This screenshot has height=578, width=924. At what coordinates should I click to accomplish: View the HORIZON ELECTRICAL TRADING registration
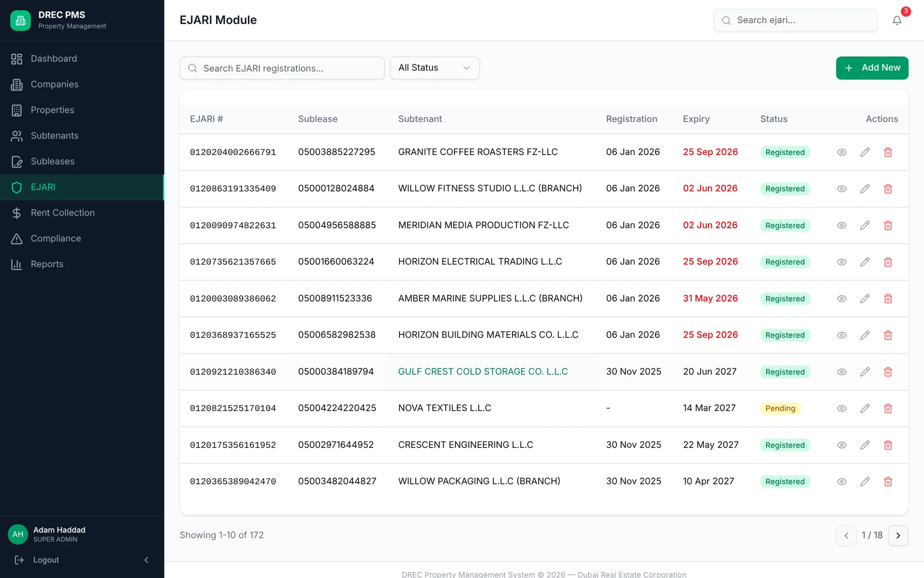tap(842, 262)
